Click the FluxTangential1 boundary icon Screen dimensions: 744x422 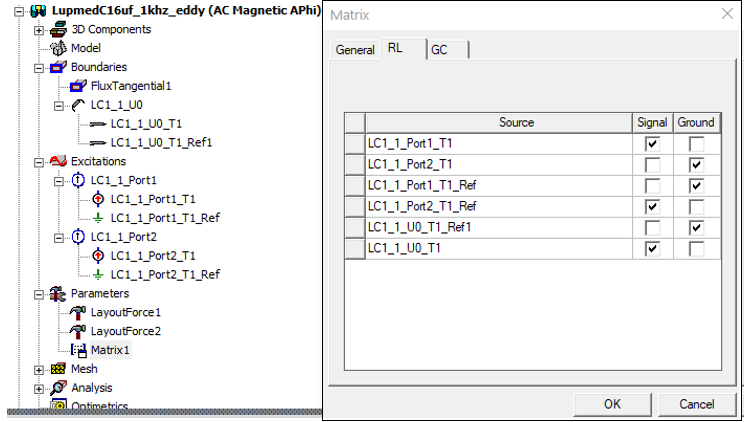[x=78, y=86]
